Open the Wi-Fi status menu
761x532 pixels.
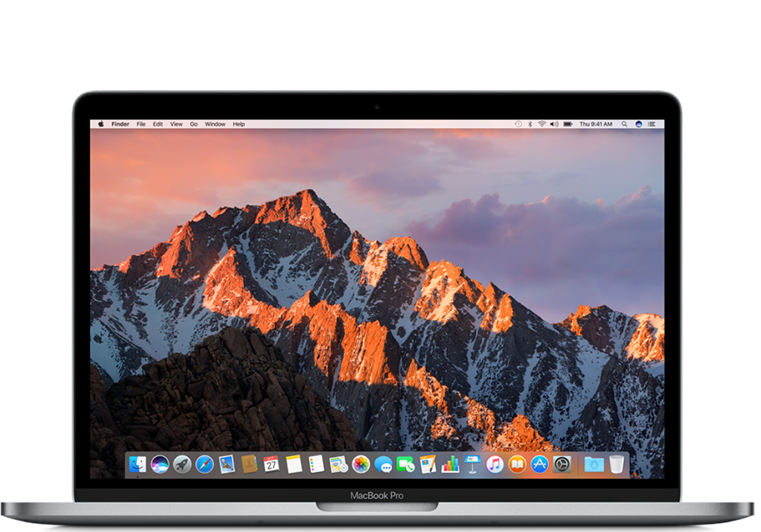(x=542, y=124)
